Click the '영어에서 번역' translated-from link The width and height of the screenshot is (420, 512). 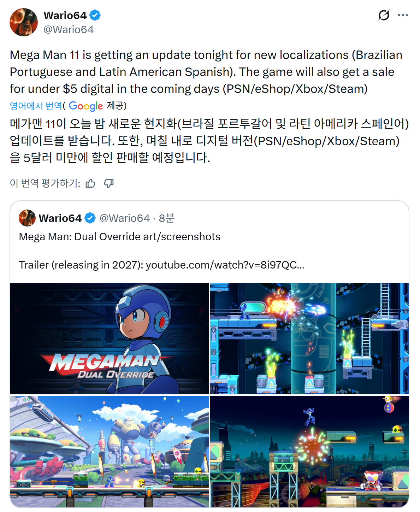(36, 106)
